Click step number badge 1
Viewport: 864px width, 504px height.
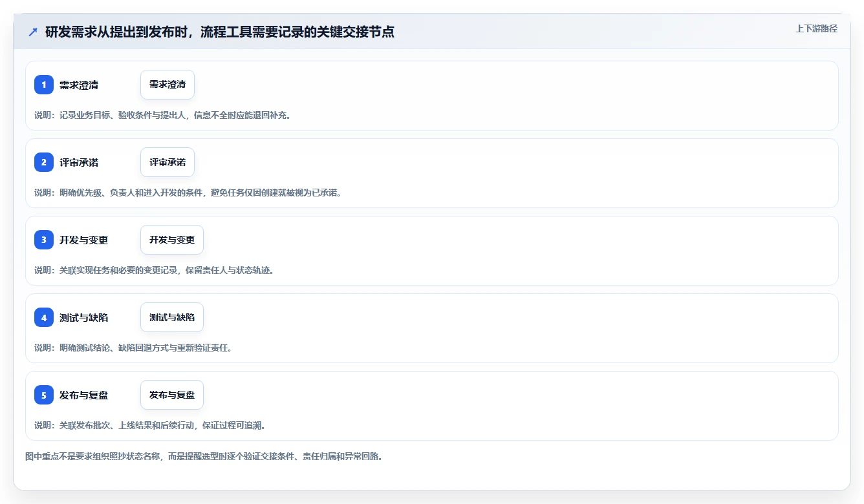point(44,85)
